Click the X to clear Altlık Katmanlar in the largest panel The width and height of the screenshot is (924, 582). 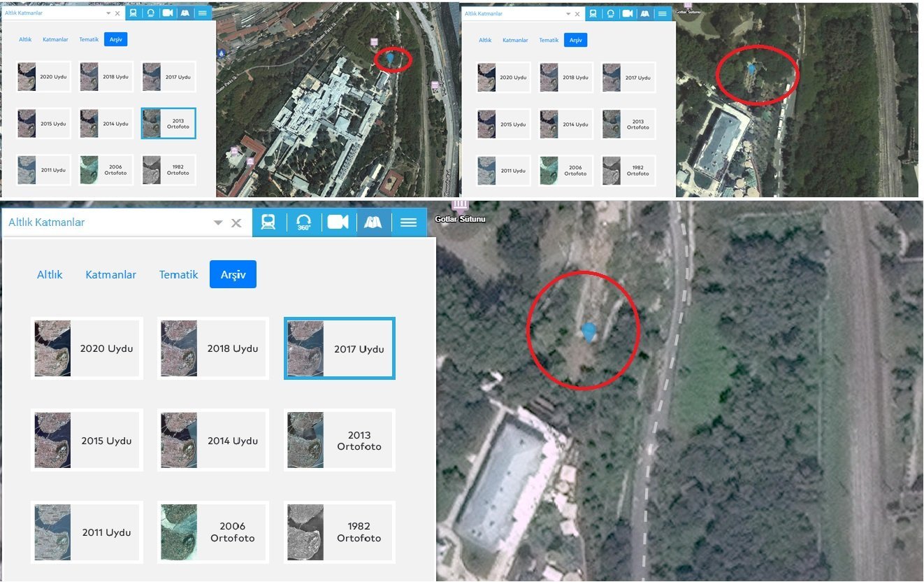point(236,223)
